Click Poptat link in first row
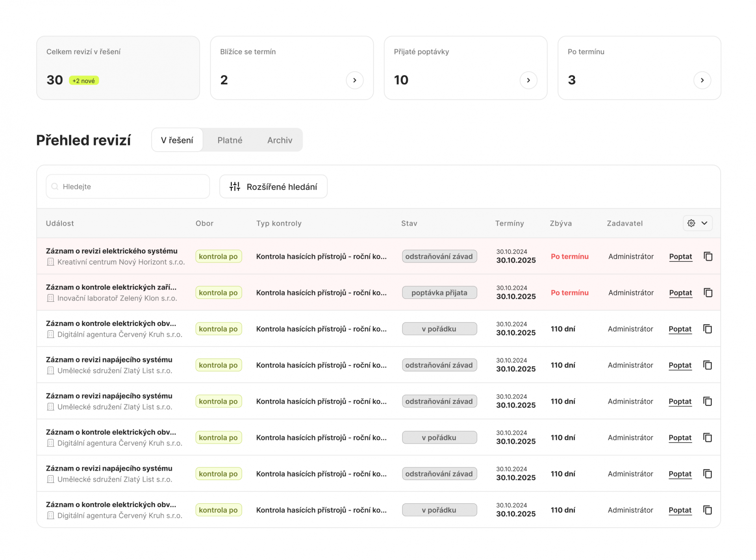Screen dimensions: 756x560 point(680,256)
